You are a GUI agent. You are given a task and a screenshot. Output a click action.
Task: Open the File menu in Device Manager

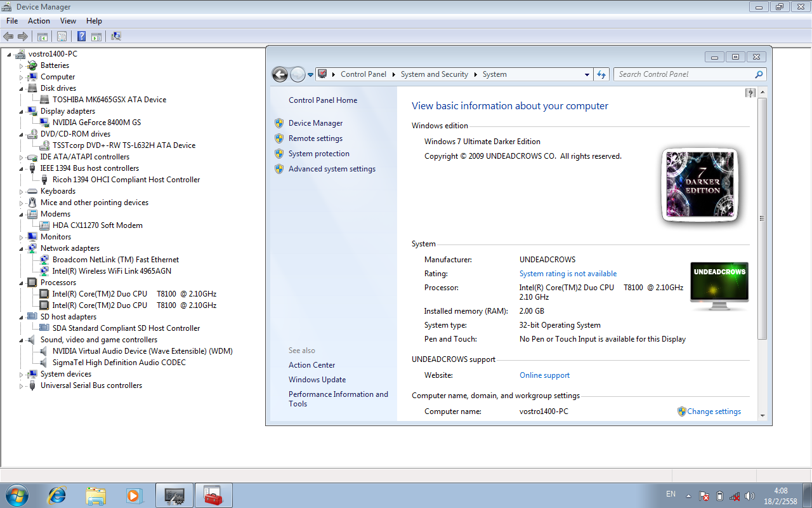pyautogui.click(x=12, y=21)
